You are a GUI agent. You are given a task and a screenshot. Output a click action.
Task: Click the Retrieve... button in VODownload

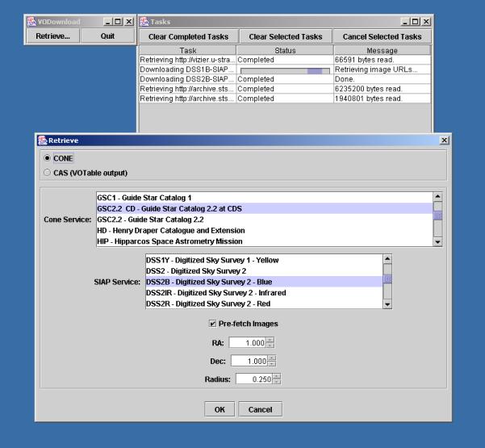coord(53,36)
